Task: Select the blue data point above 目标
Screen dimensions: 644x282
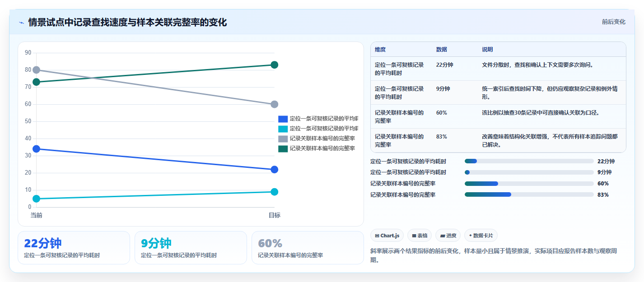Action: coord(274,170)
